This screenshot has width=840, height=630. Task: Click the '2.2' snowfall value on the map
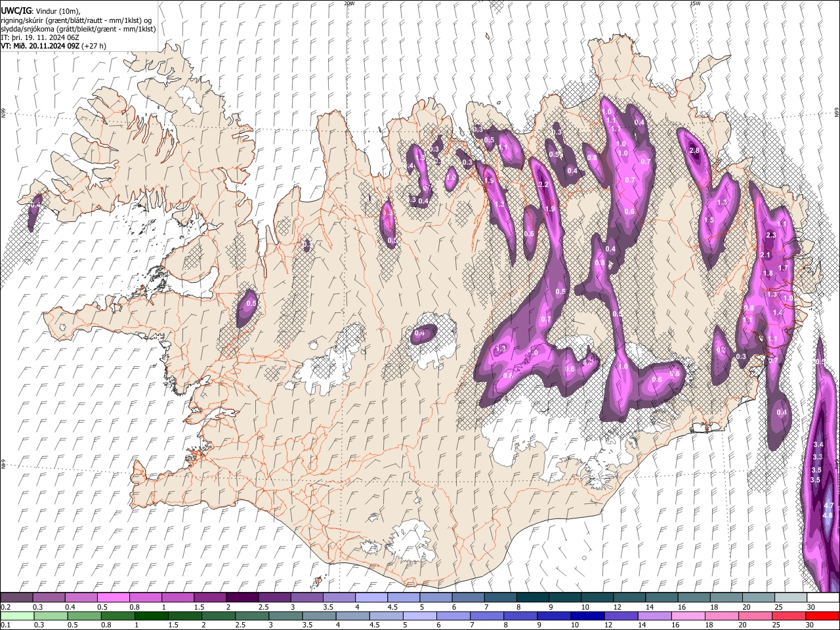click(x=543, y=185)
